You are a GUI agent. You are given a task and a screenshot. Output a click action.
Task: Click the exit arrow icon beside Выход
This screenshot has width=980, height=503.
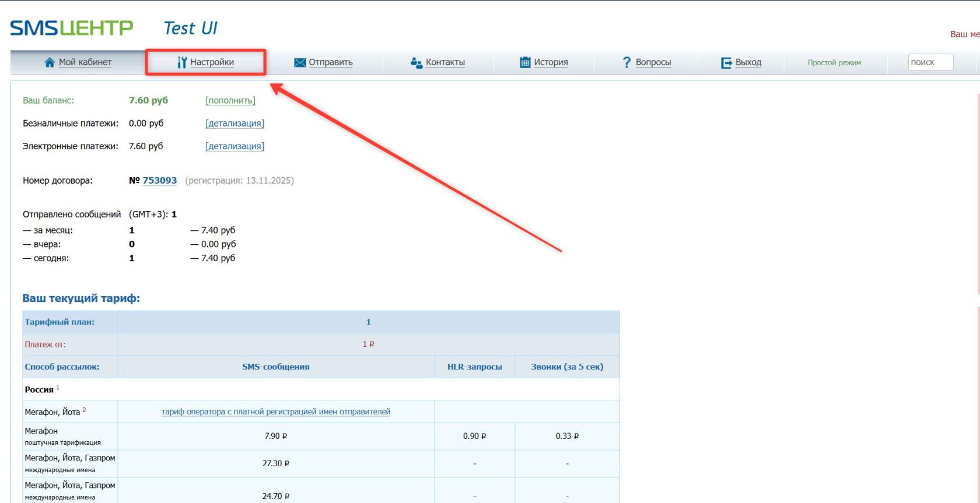(726, 62)
